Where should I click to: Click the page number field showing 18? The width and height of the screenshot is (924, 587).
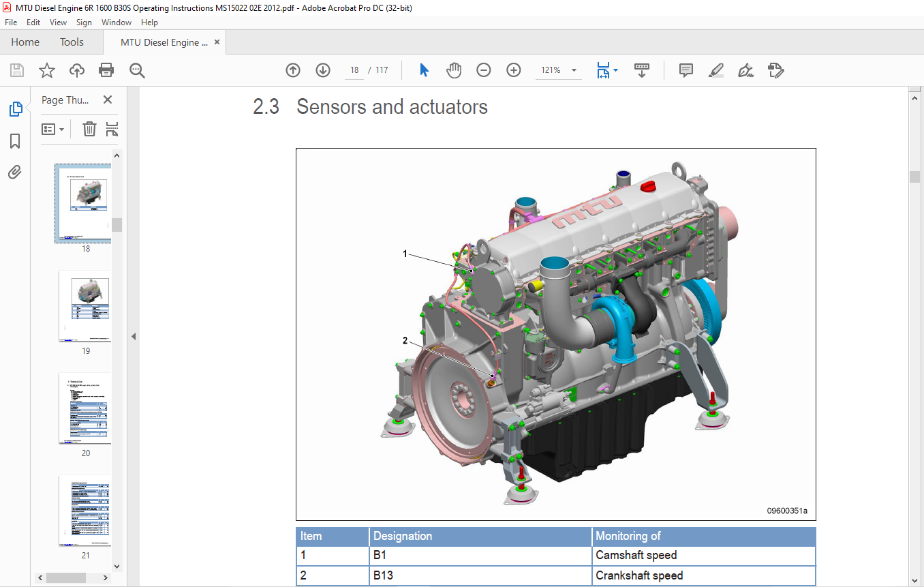tap(354, 70)
